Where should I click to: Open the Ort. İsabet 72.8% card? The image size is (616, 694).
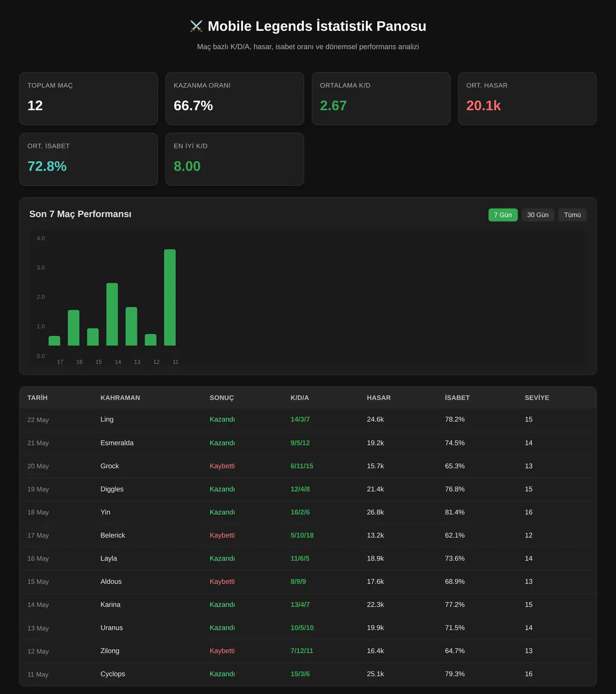(88, 159)
